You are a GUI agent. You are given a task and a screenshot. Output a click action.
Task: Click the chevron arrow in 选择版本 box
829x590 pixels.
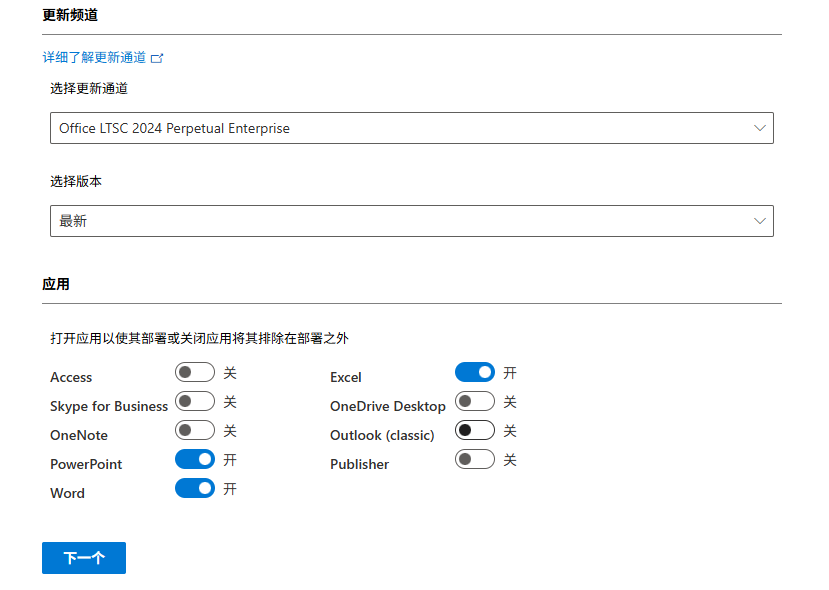(x=760, y=221)
